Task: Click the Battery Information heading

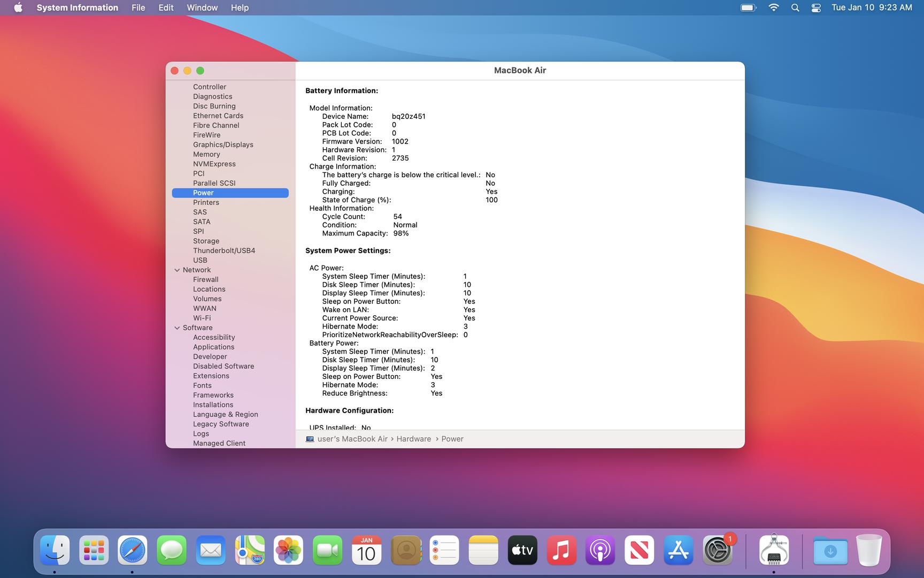Action: 342,91
